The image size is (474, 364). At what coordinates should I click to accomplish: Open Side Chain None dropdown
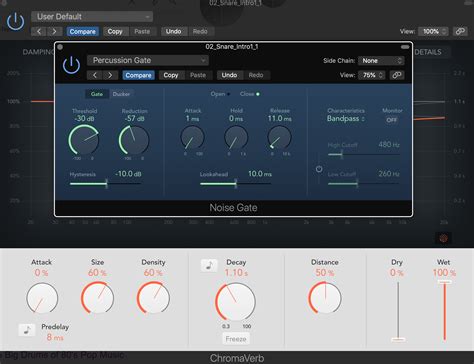pyautogui.click(x=381, y=61)
